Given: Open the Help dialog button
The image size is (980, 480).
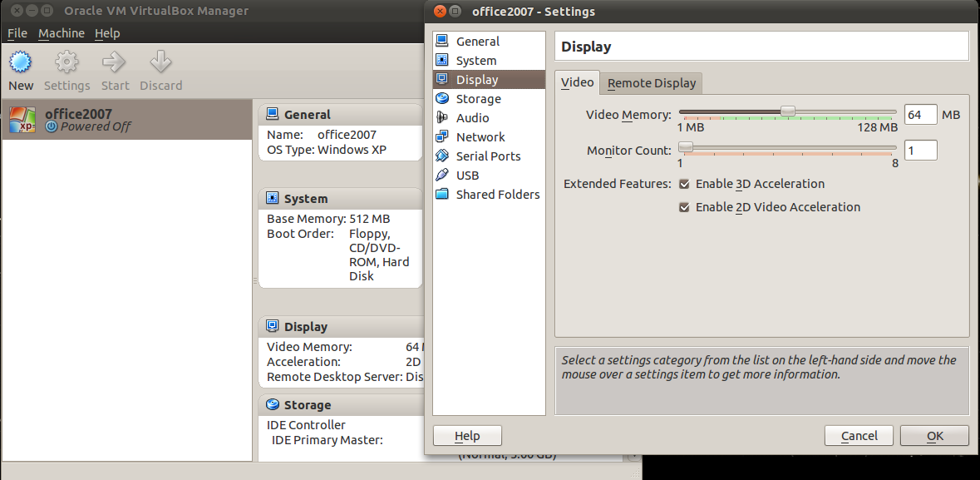Looking at the screenshot, I should tap(466, 435).
